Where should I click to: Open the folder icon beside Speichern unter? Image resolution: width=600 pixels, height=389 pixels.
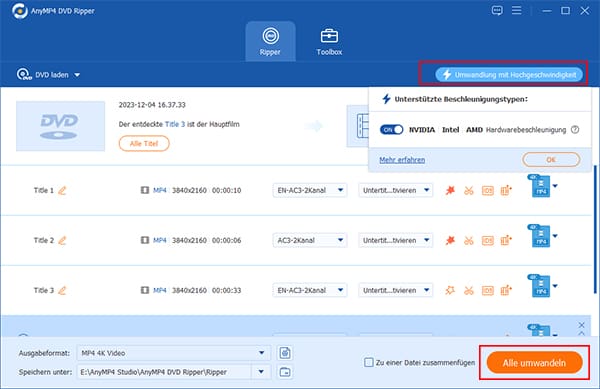click(285, 372)
